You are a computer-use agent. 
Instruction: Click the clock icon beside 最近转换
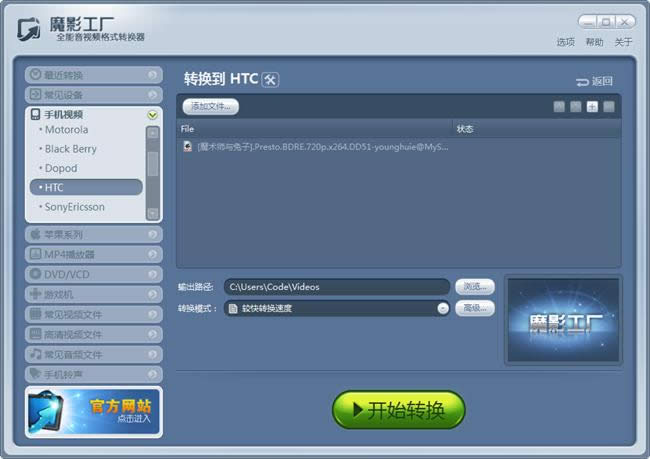tap(36, 74)
